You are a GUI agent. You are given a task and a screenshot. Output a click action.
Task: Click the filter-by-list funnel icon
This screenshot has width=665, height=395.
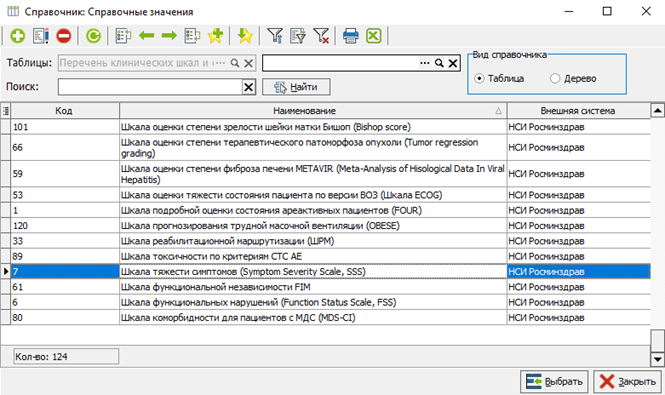(298, 36)
